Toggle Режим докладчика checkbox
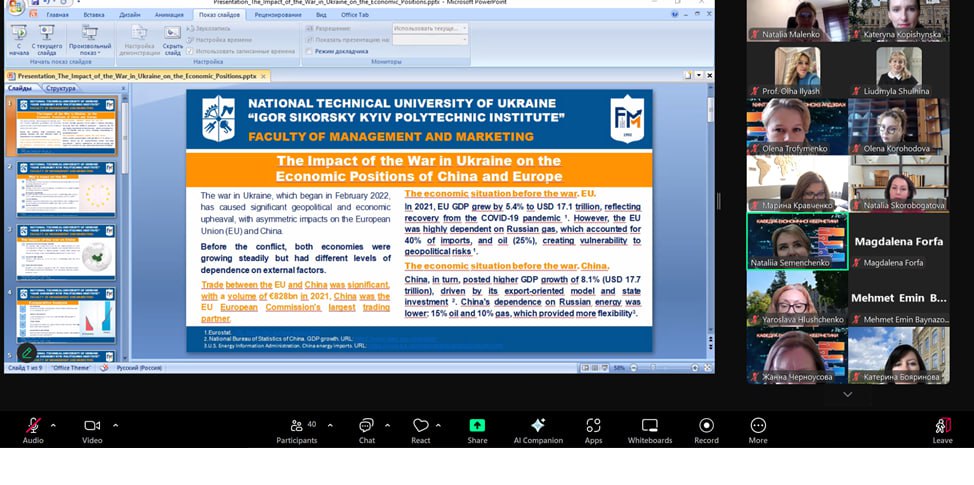Image resolution: width=974 pixels, height=485 pixels. click(309, 52)
